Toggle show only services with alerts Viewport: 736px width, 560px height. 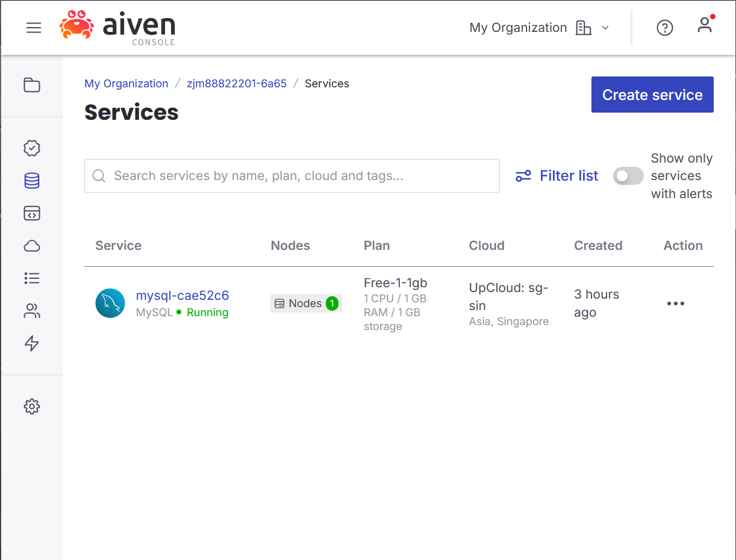[x=628, y=176]
